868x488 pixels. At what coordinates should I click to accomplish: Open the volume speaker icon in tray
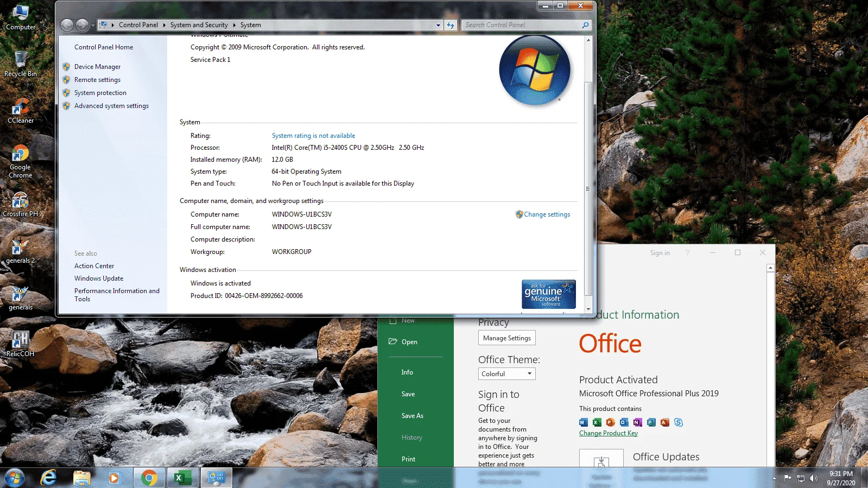813,478
